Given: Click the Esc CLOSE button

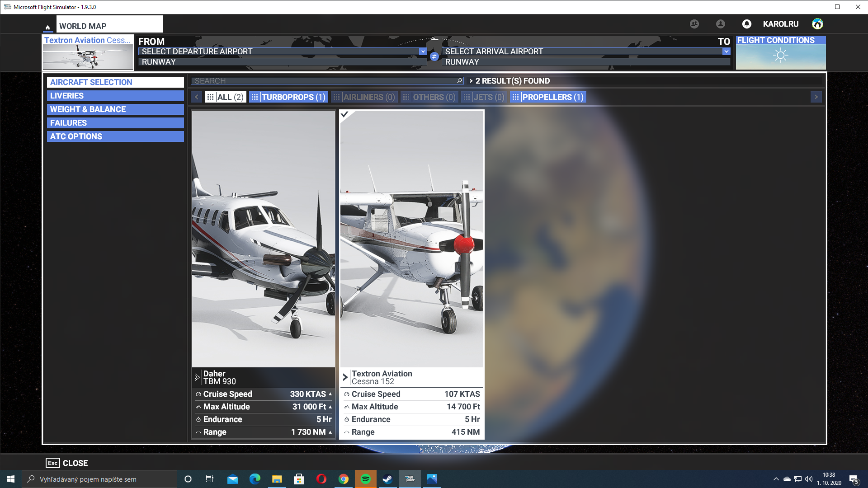Looking at the screenshot, I should pyautogui.click(x=67, y=463).
